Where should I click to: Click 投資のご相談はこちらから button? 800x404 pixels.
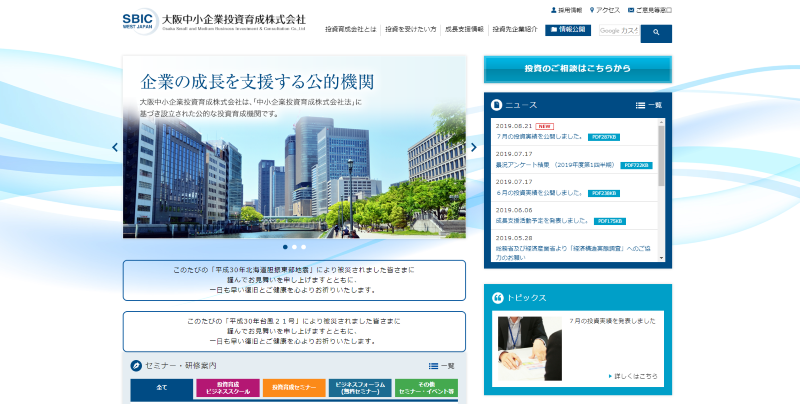click(x=578, y=69)
